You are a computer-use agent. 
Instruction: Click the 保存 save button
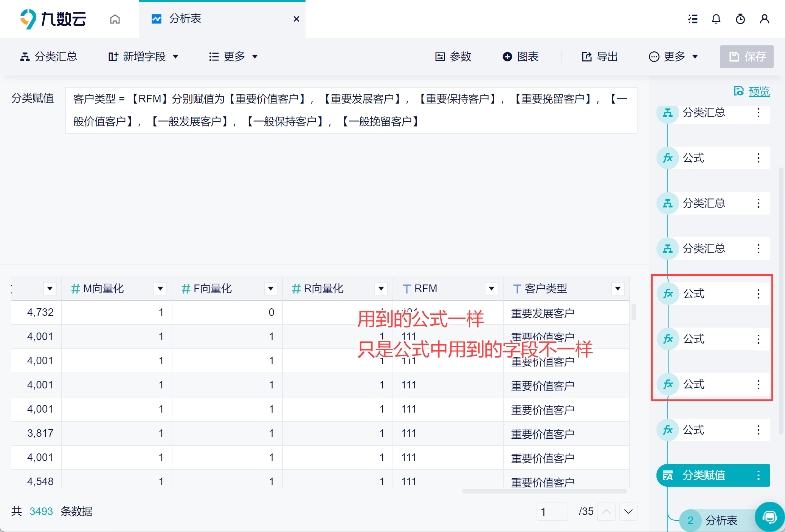746,57
